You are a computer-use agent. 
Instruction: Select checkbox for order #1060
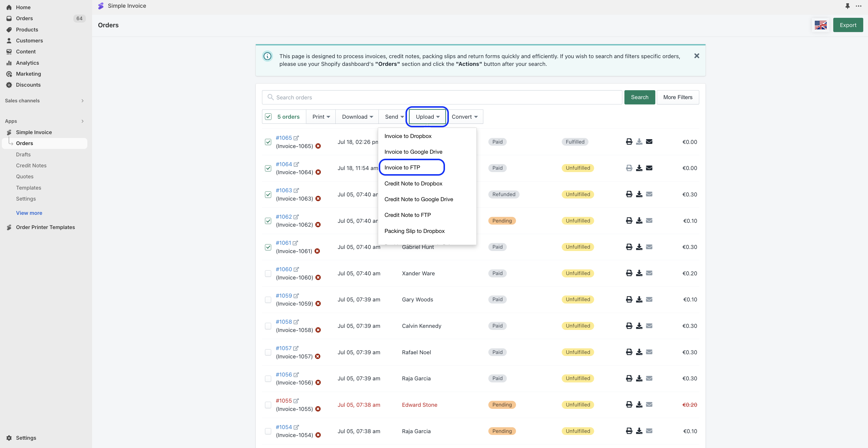[x=268, y=273]
